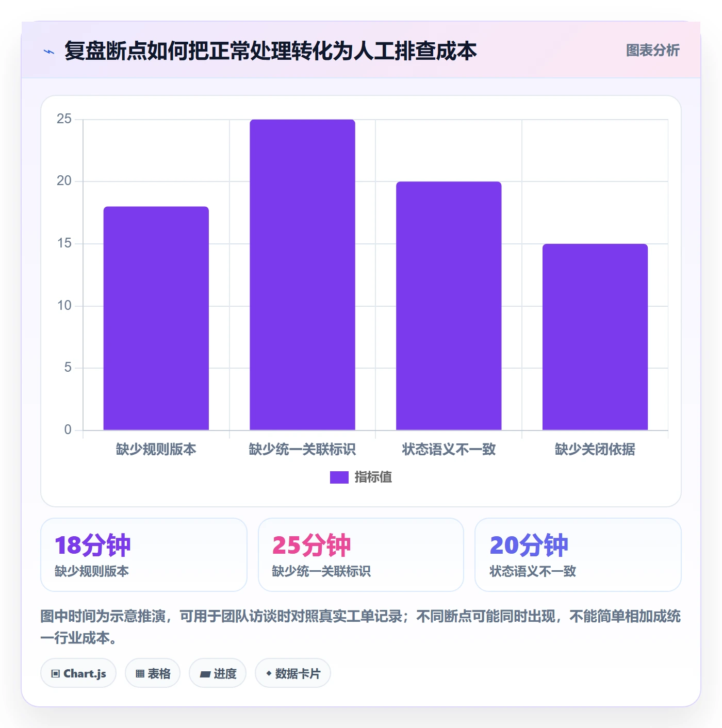The height and width of the screenshot is (728, 722).
Task: Click the y-axis value 15
Action: [64, 243]
